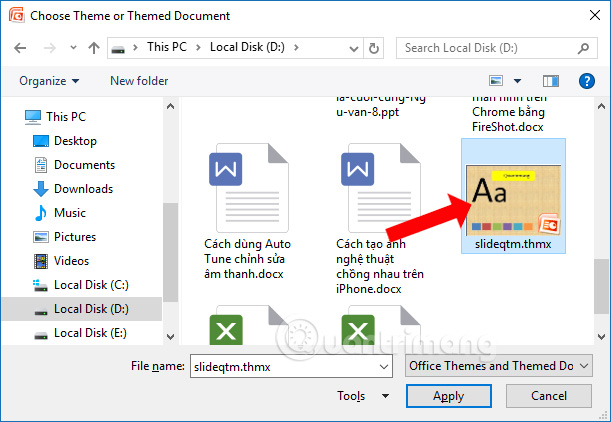The height and width of the screenshot is (422, 611).
Task: Select This PC in navigation tree
Action: tap(65, 117)
